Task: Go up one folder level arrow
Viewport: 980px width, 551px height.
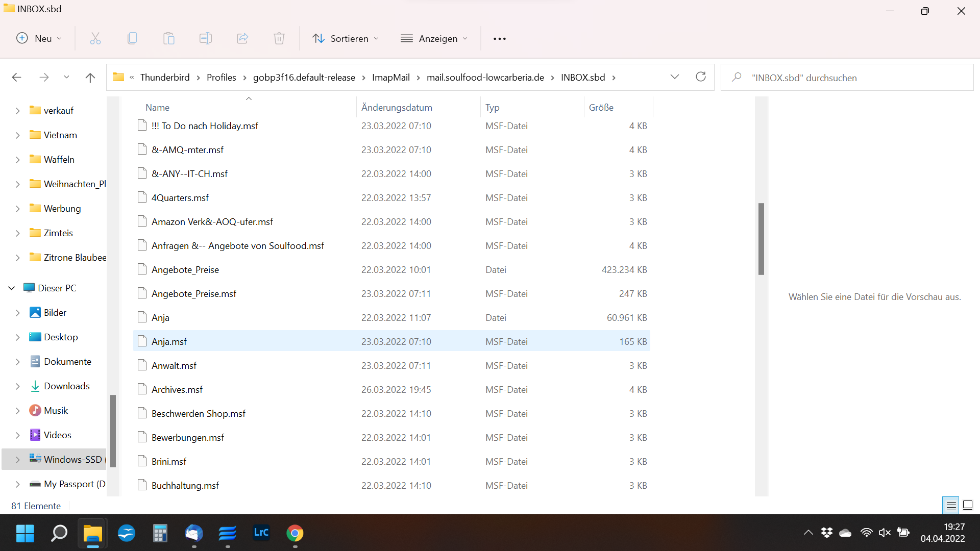Action: [90, 78]
